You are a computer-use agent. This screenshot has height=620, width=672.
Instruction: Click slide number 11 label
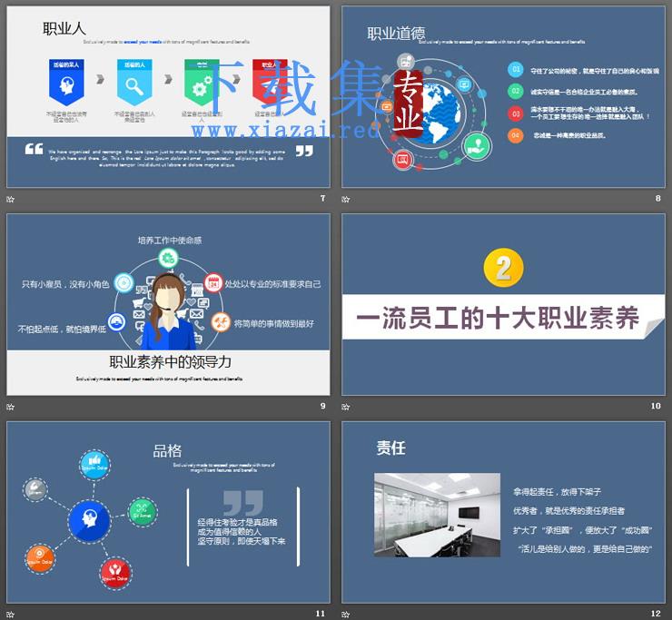click(x=321, y=614)
